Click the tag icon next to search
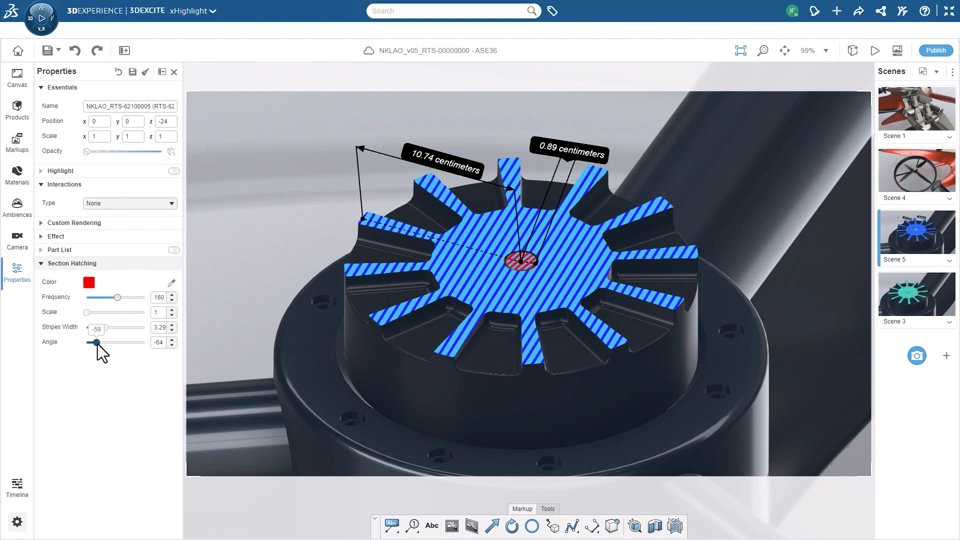960x540 pixels. [x=552, y=10]
